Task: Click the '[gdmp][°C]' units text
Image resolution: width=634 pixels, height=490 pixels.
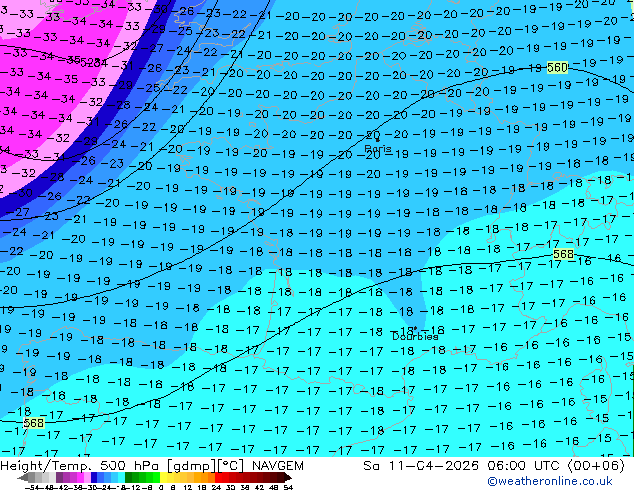Action: coord(205,466)
